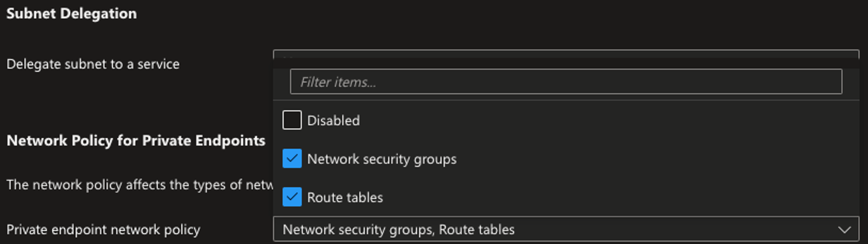Uncheck the Route tables checkbox
The height and width of the screenshot is (244, 868).
pos(292,197)
